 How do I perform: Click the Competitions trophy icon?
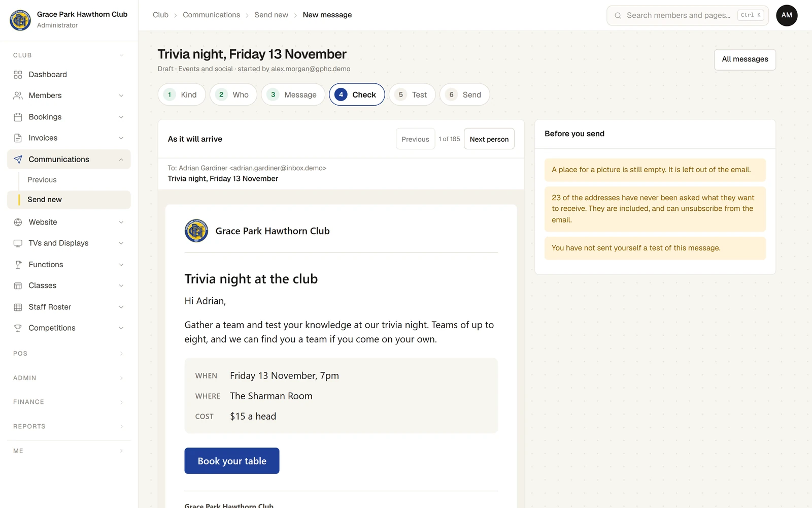tap(18, 328)
